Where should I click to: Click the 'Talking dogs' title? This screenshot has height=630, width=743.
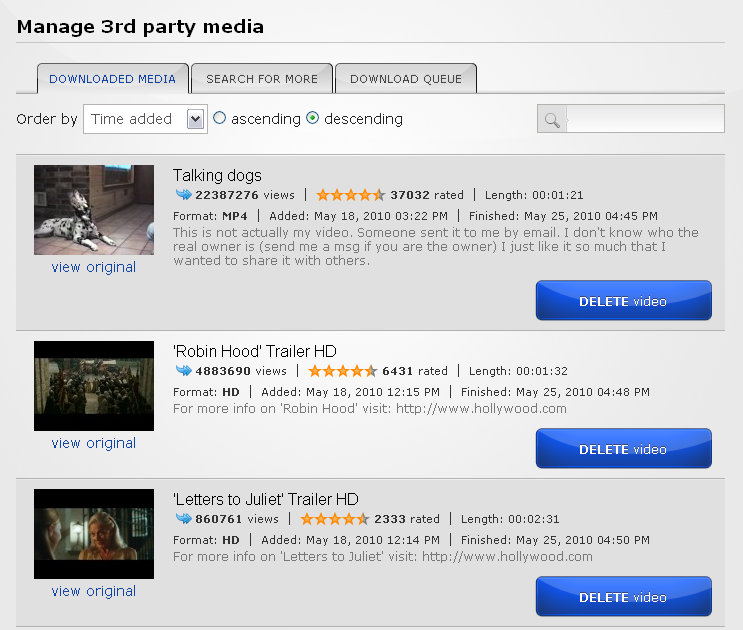[x=217, y=176]
